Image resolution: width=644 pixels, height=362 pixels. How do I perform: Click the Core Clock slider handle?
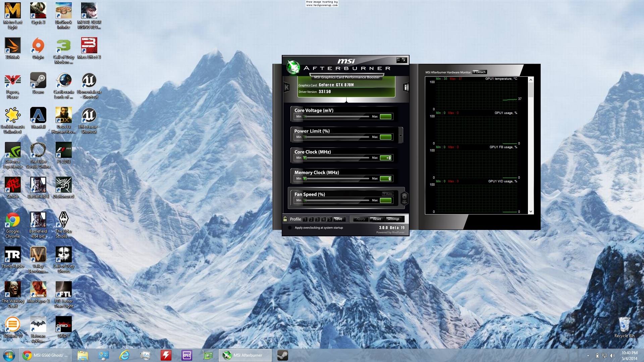(305, 158)
